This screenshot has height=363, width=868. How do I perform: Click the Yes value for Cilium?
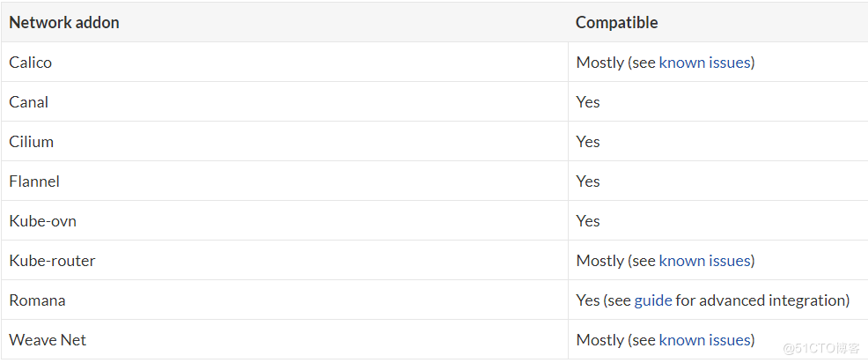pyautogui.click(x=588, y=142)
